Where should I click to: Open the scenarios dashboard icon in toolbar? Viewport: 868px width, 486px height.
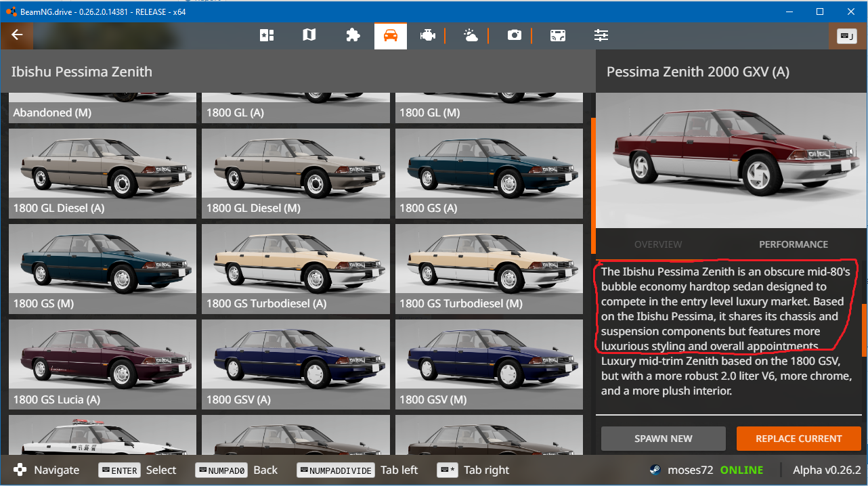click(x=267, y=35)
